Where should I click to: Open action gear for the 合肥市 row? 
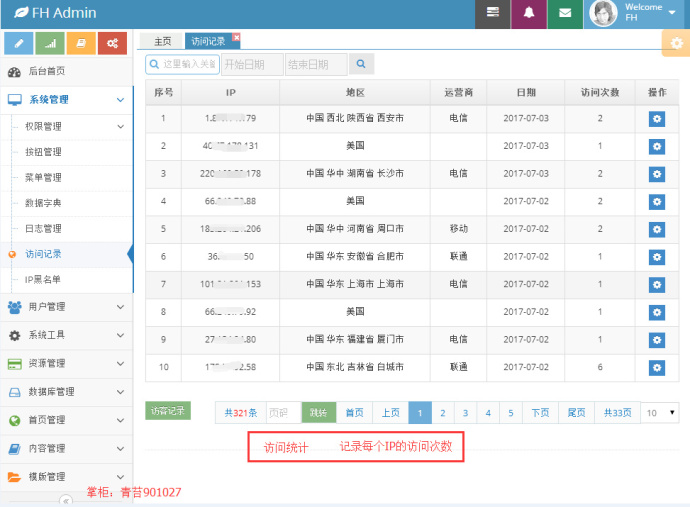click(x=657, y=257)
